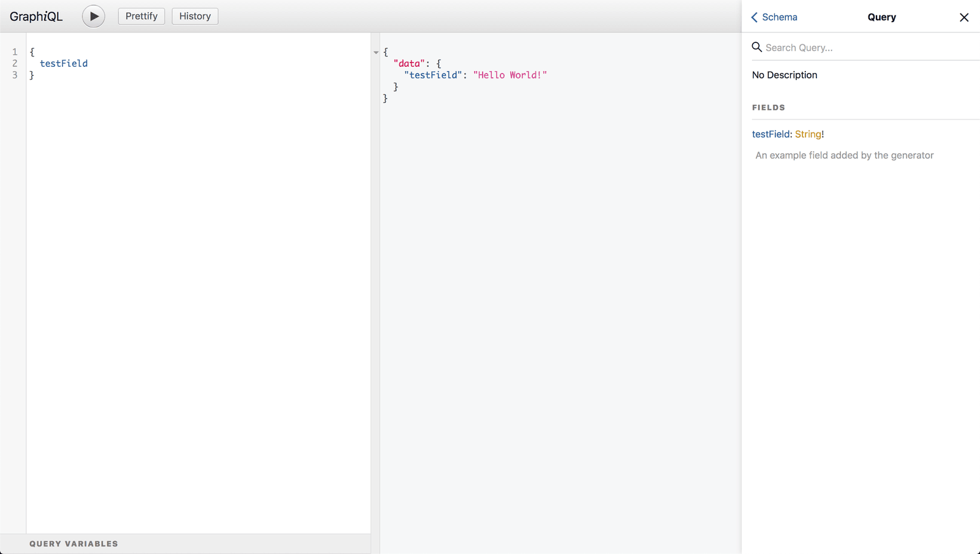Open the History panel
Image resolution: width=980 pixels, height=554 pixels.
(x=195, y=16)
